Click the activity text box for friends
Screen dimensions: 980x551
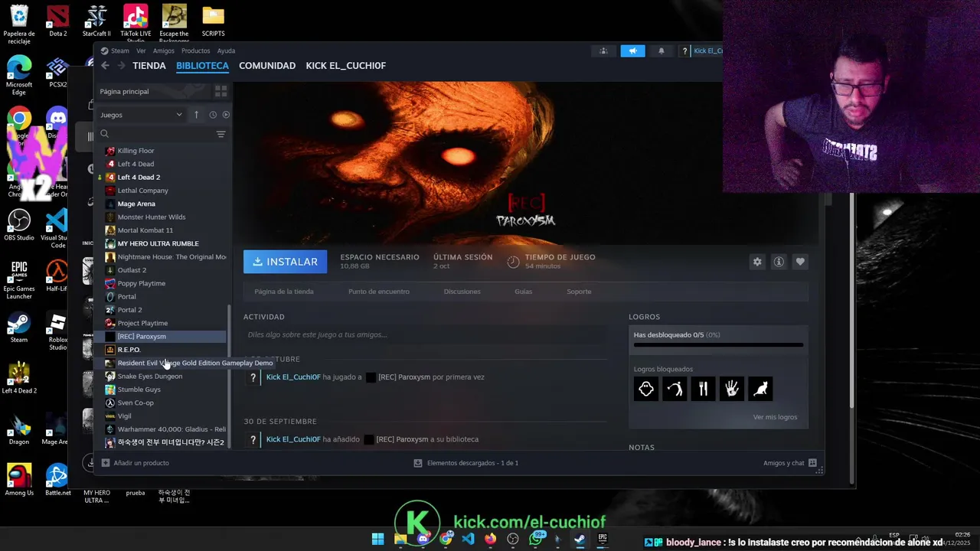click(x=425, y=334)
